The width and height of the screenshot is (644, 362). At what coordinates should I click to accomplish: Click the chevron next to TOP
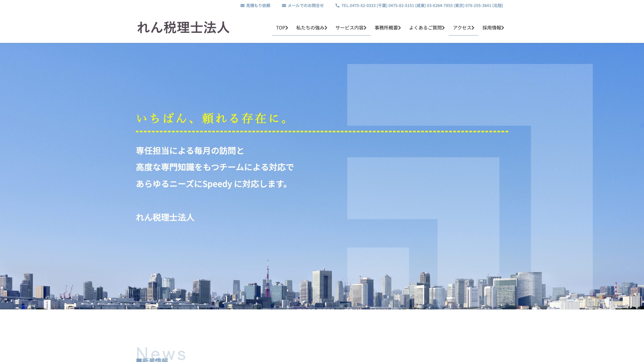point(287,28)
